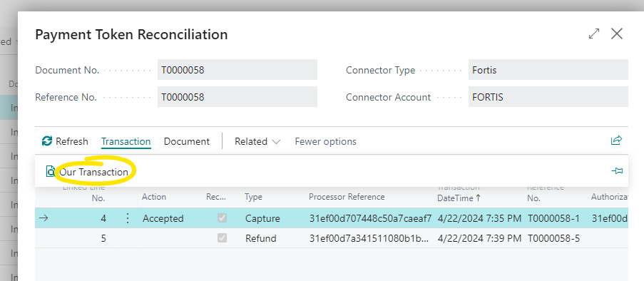The image size is (644, 281).
Task: Click the Action column header
Action: [x=154, y=197]
